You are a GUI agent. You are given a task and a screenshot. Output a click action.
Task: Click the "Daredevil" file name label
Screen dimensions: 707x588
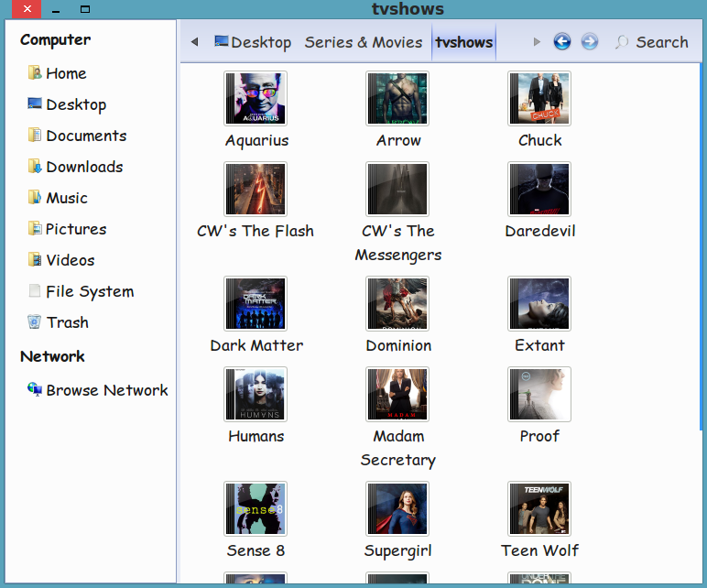(540, 231)
